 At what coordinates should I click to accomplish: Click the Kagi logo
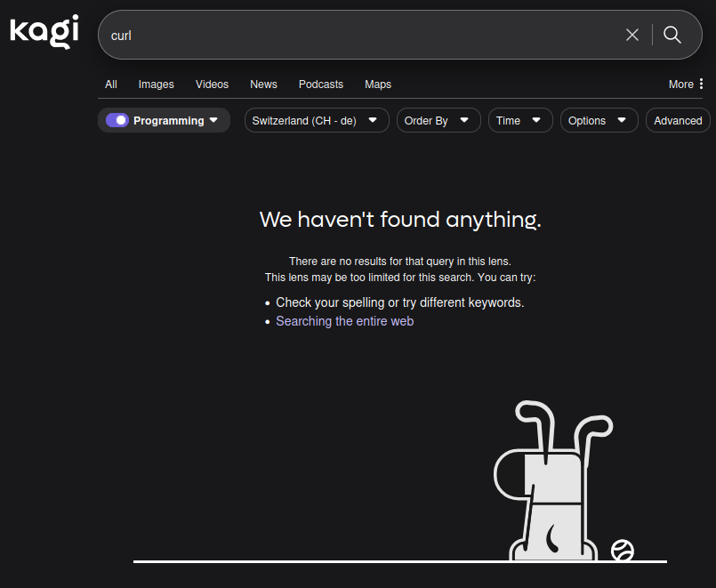[x=44, y=32]
